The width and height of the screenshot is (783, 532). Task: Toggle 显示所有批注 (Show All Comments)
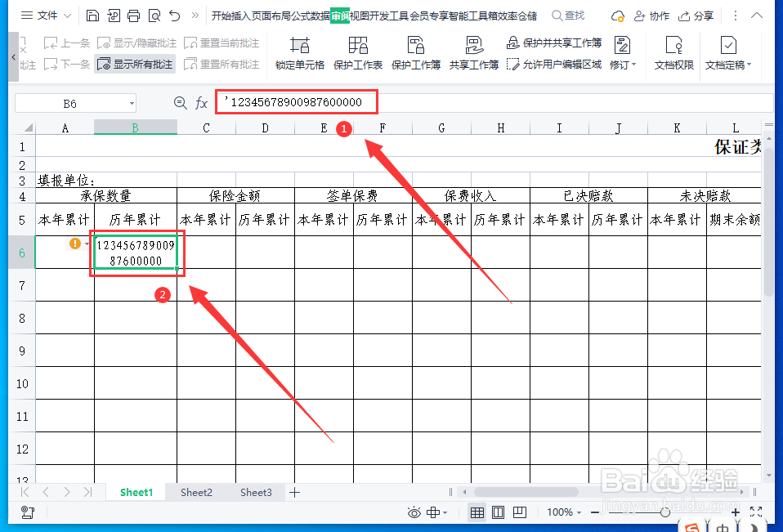click(136, 64)
